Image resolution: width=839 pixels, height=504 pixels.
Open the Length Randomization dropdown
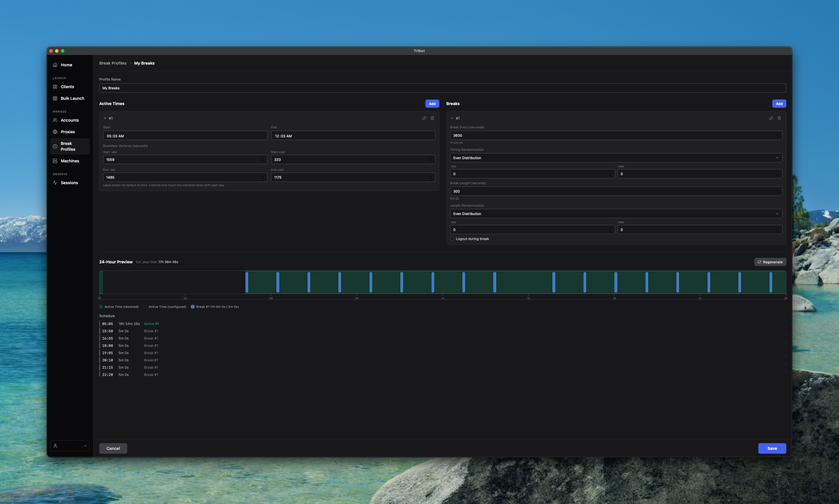click(615, 214)
